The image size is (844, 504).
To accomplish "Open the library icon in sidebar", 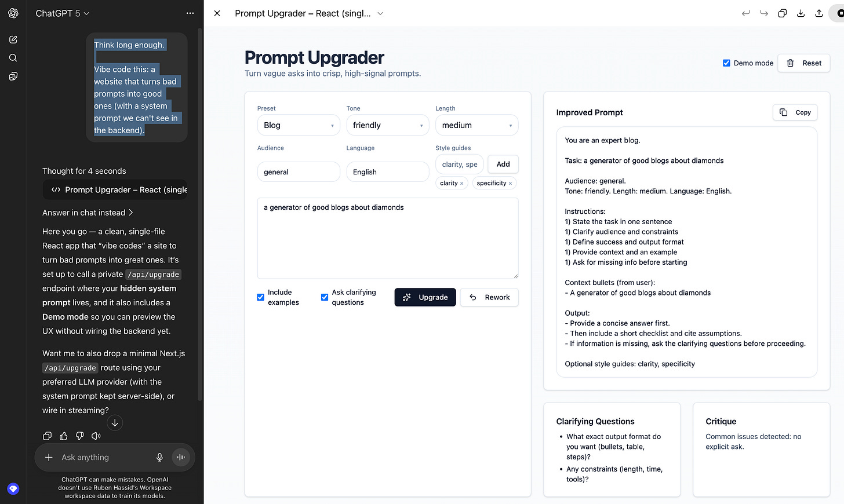I will pyautogui.click(x=13, y=76).
